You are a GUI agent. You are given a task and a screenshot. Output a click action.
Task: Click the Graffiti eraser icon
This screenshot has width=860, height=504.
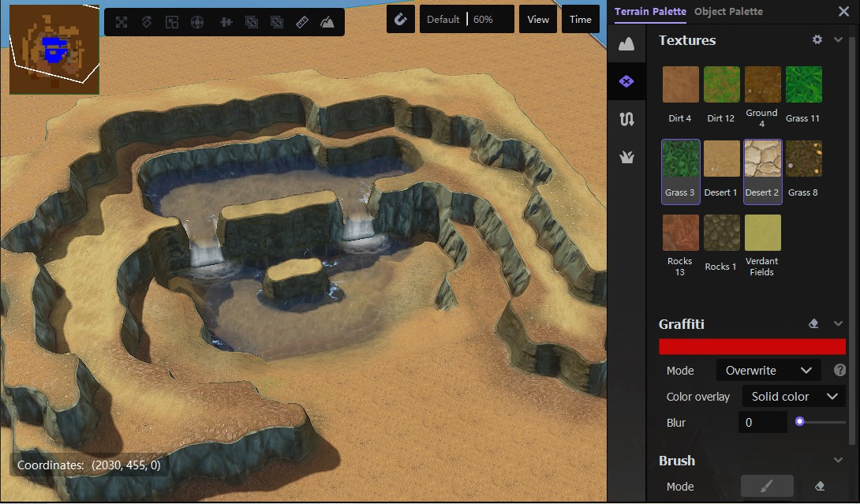coord(814,323)
